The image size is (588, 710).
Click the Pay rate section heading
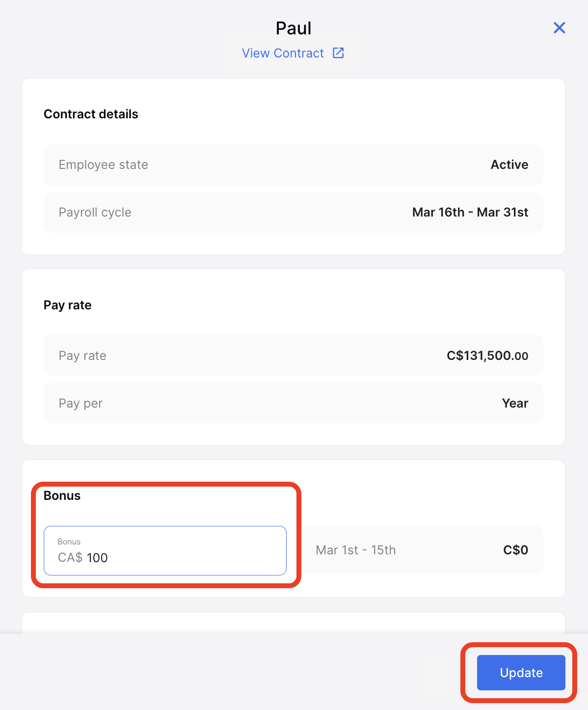[67, 305]
